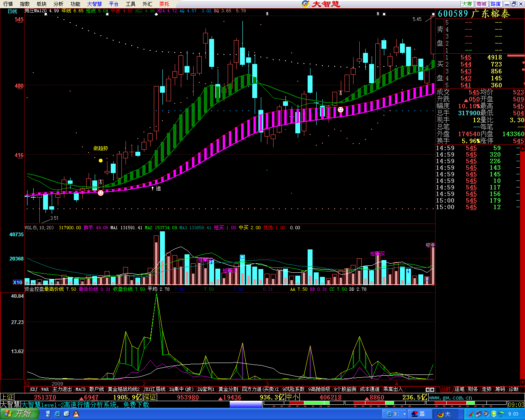Click the 大智慧 logo in the title bar
The width and height of the screenshot is (525, 420).
[x=320, y=4]
